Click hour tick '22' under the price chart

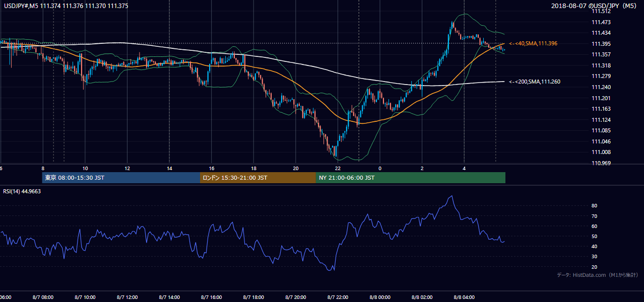pos(338,169)
